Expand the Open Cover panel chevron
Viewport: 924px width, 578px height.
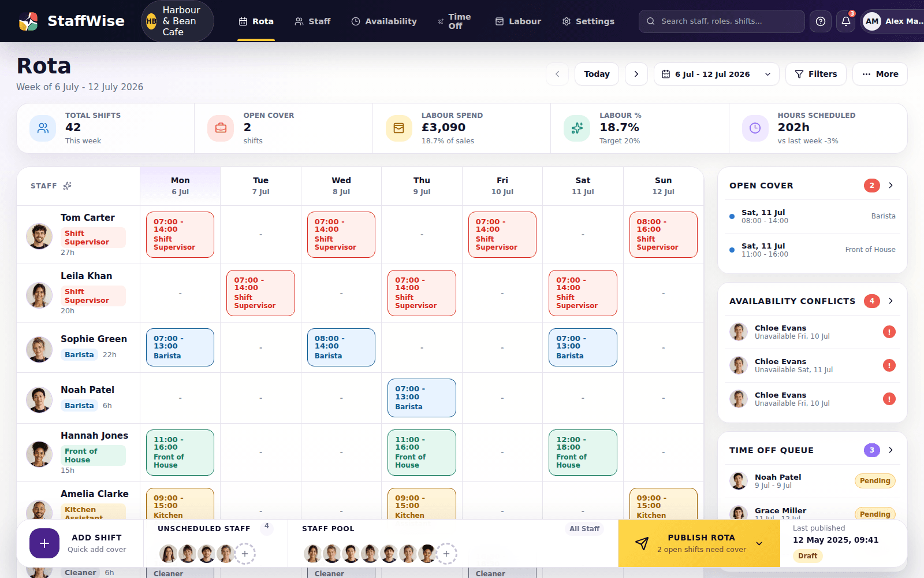click(891, 186)
